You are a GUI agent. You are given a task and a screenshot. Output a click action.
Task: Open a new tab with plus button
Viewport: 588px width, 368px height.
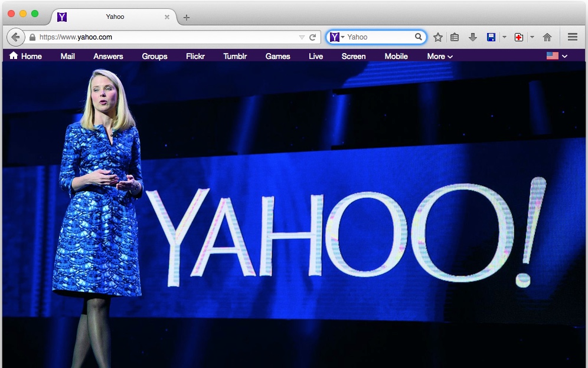coord(187,17)
